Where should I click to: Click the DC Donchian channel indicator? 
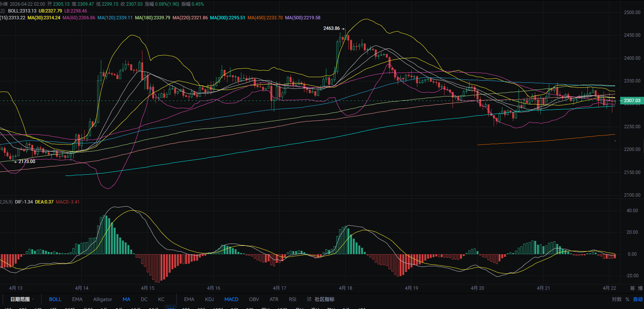[x=144, y=299]
